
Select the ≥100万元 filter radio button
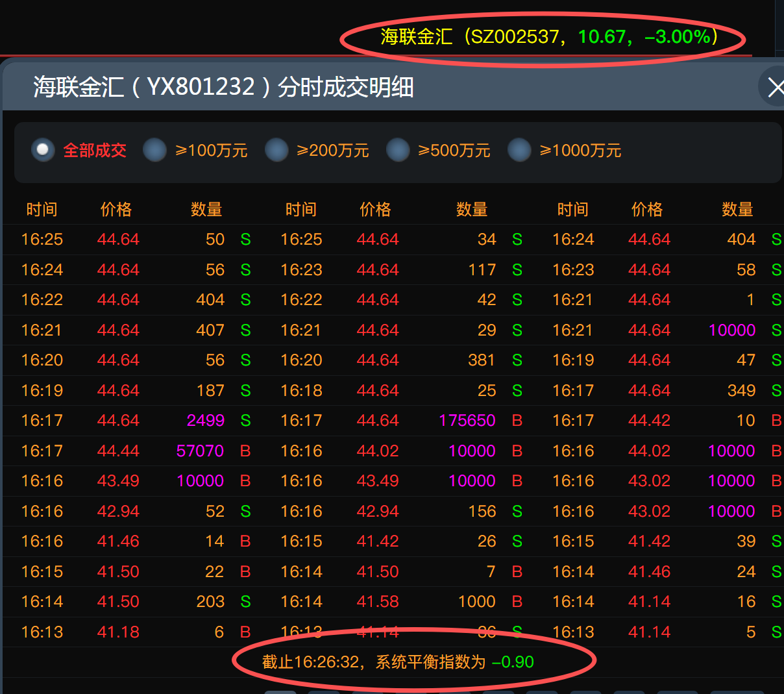click(154, 150)
